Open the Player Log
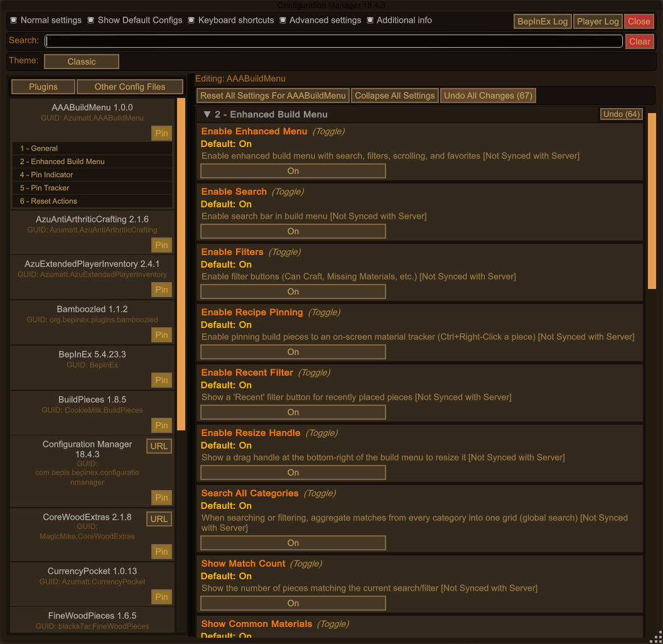 pyautogui.click(x=598, y=21)
